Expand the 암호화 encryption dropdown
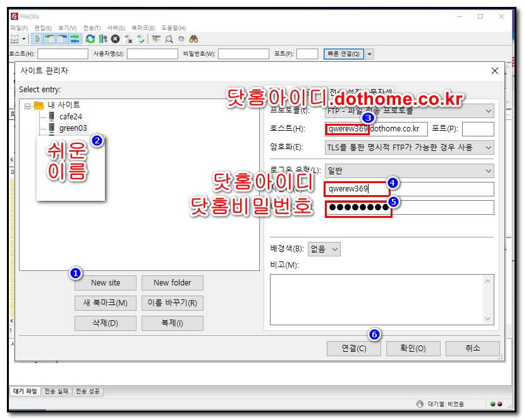 [409, 147]
